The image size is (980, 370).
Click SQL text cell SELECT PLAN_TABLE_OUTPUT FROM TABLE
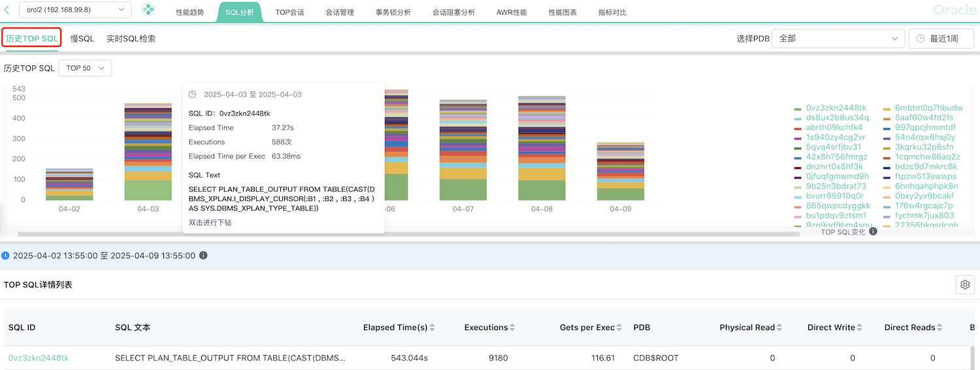pyautogui.click(x=230, y=358)
